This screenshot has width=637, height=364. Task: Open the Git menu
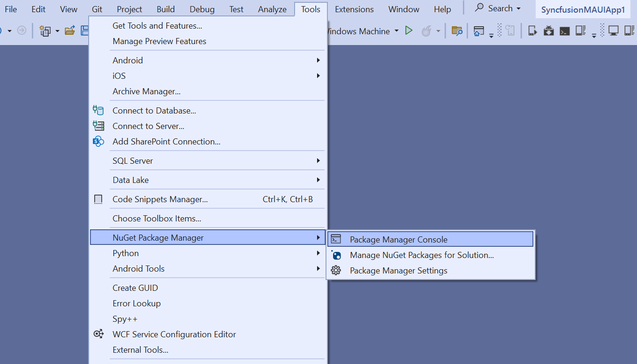[97, 9]
